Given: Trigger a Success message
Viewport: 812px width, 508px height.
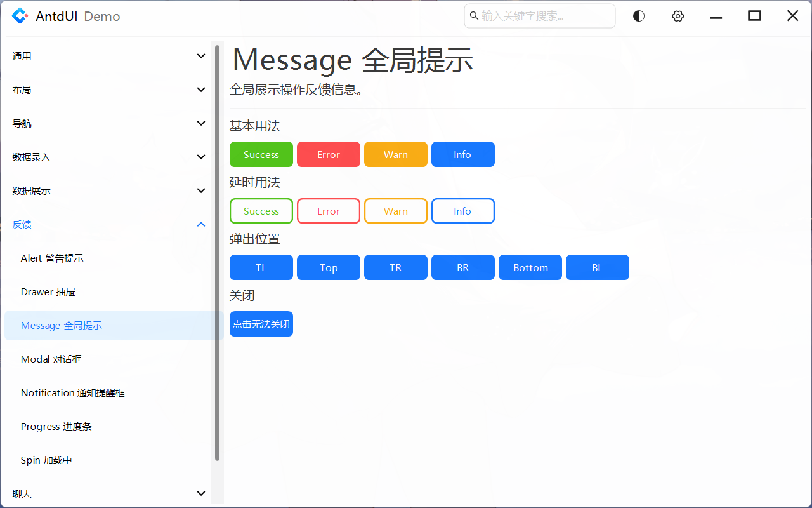Looking at the screenshot, I should pos(261,154).
